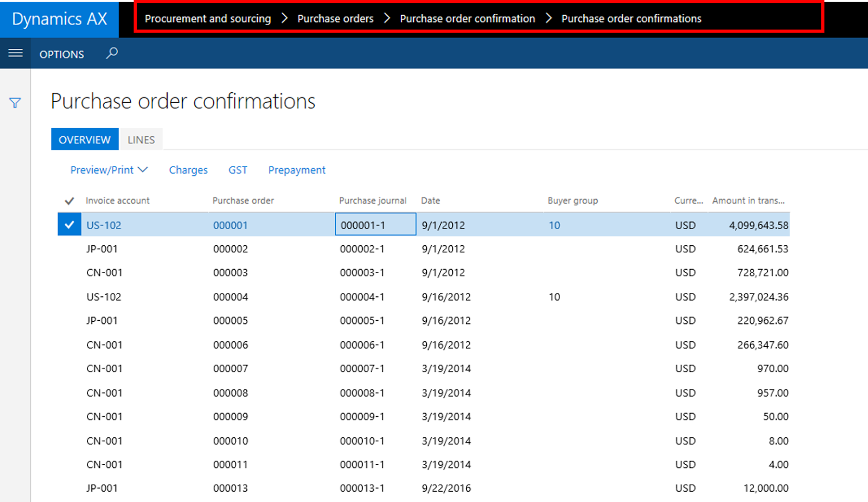
Task: Expand the Procurement and sourcing breadcrumb
Action: (x=208, y=18)
